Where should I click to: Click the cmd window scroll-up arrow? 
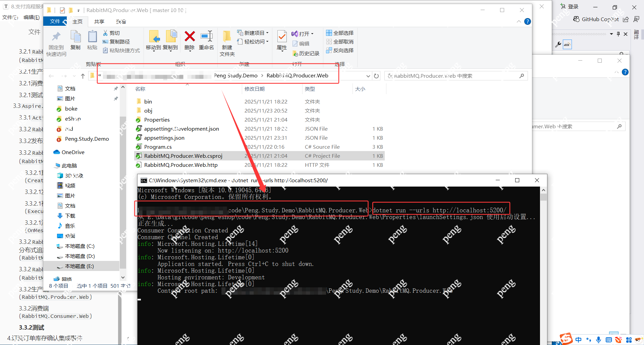(x=543, y=190)
